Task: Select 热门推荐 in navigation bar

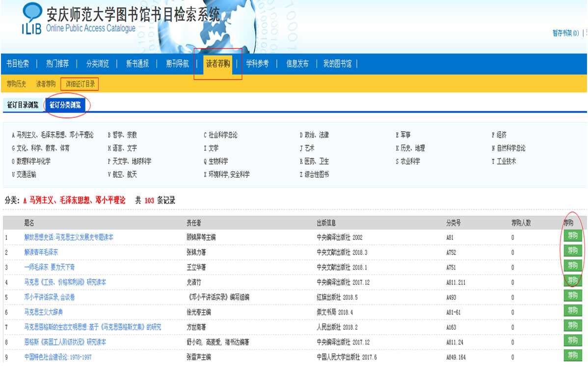Action: pos(57,63)
